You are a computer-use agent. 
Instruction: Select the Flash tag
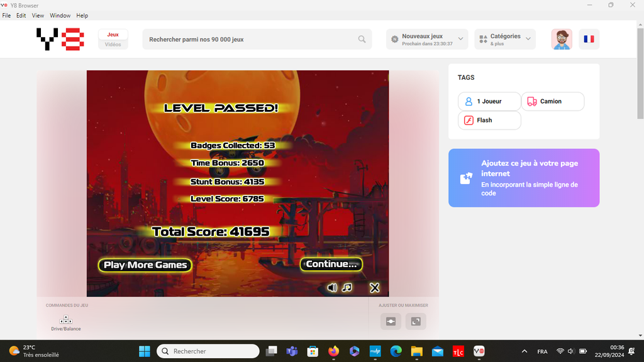pos(489,120)
